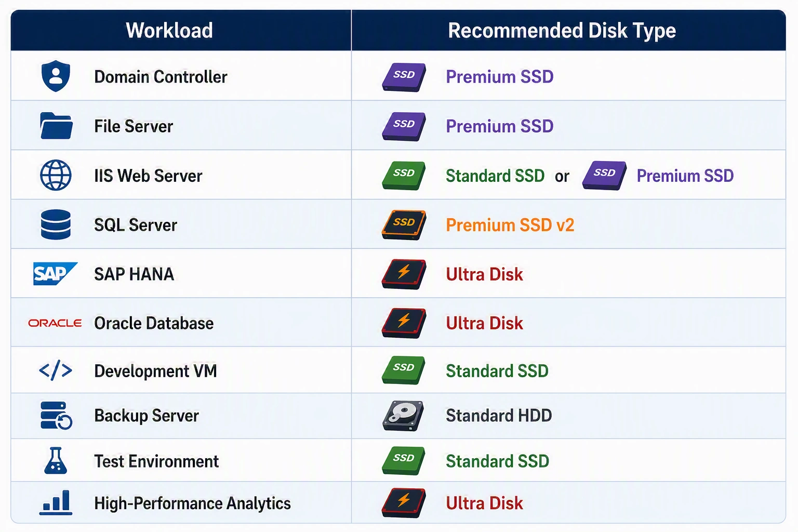This screenshot has height=532, width=798.
Task: Click the purple SSD icon in Domain Controller row
Action: click(x=404, y=77)
